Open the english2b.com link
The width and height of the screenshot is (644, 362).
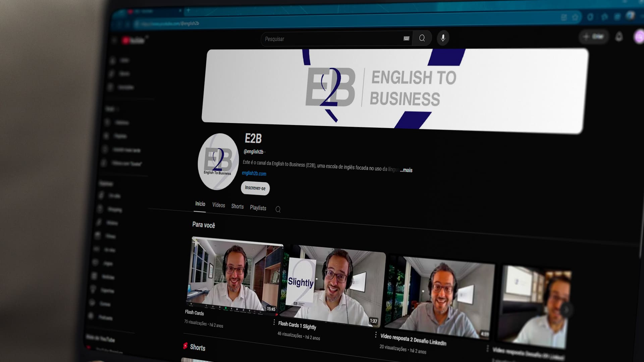[x=254, y=173]
